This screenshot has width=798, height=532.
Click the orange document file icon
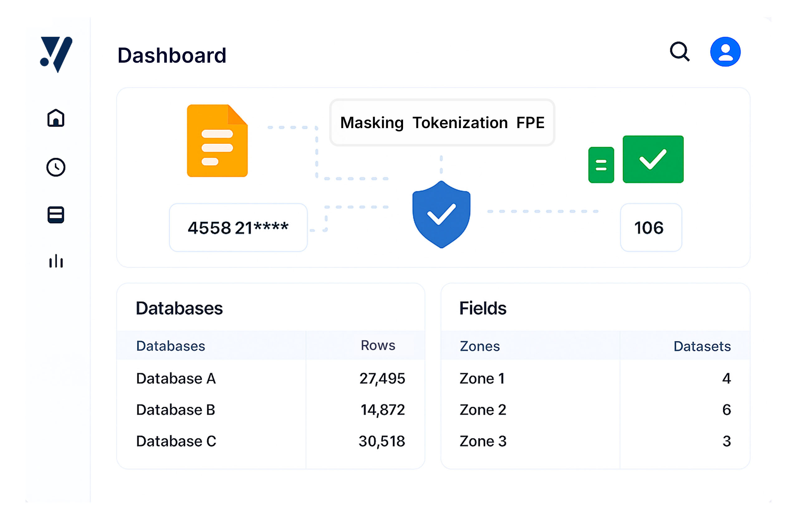point(217,141)
